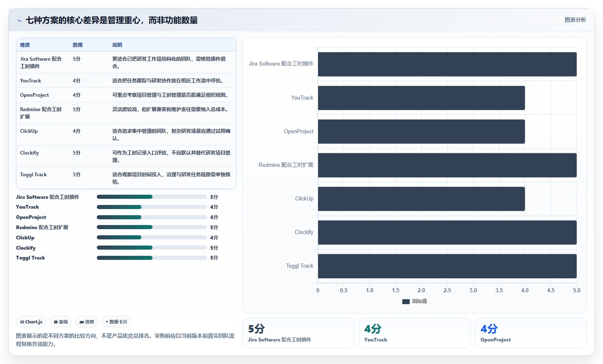Click the 数据卡片 tag chip
The height and width of the screenshot is (364, 603).
116,322
